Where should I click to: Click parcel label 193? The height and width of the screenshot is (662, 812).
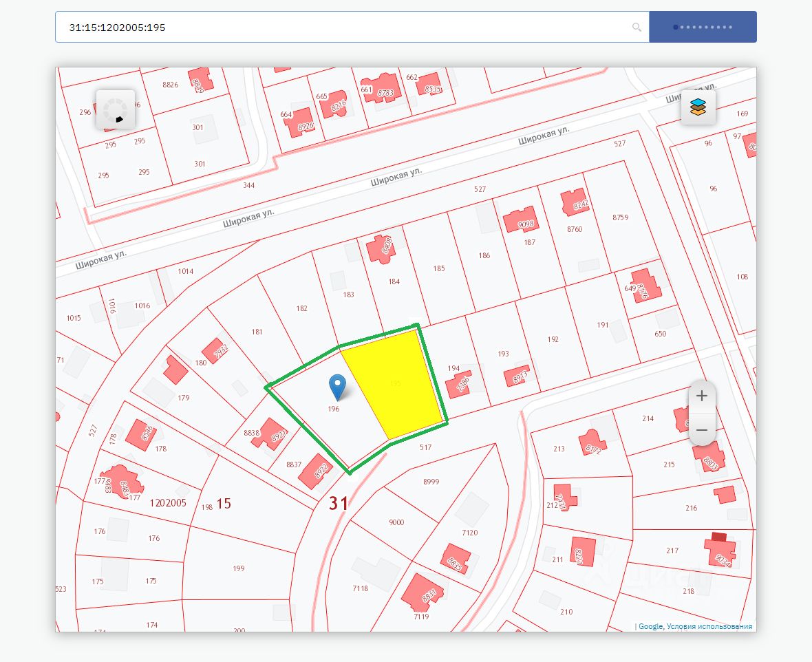(503, 354)
